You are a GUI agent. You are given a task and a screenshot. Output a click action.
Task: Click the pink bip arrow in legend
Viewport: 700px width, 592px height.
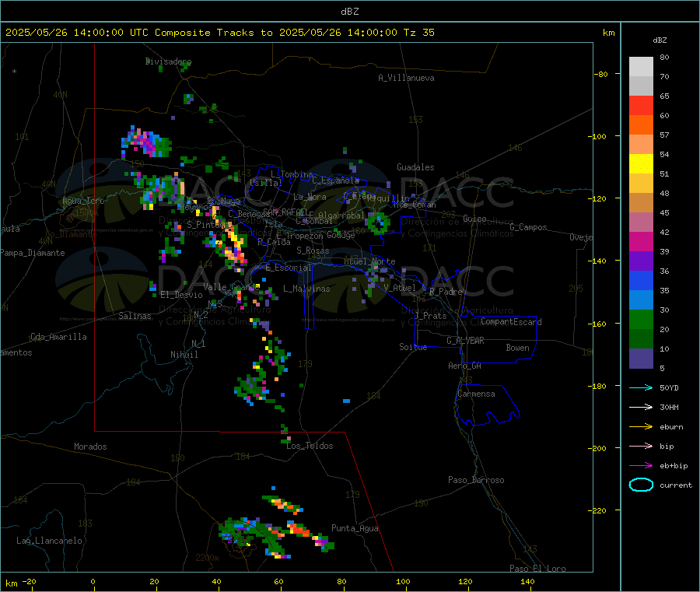coord(641,446)
